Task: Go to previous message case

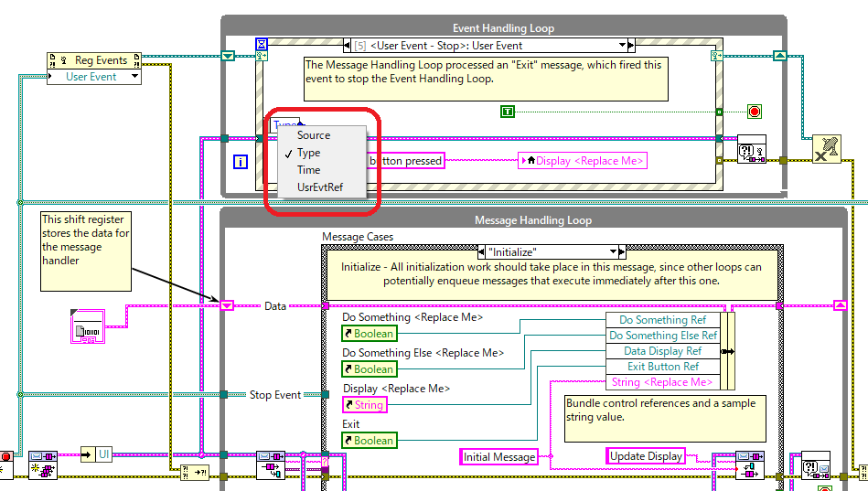Action: (x=481, y=251)
